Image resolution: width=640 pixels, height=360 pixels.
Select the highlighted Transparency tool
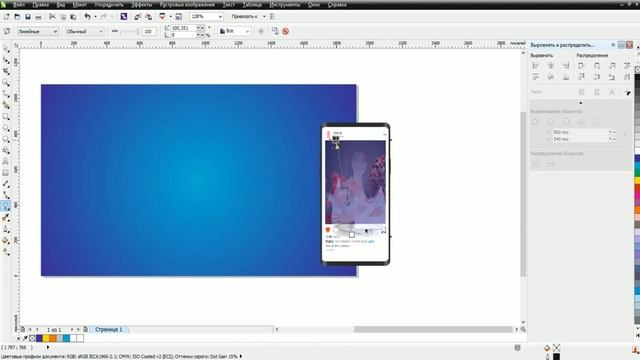tap(6, 207)
